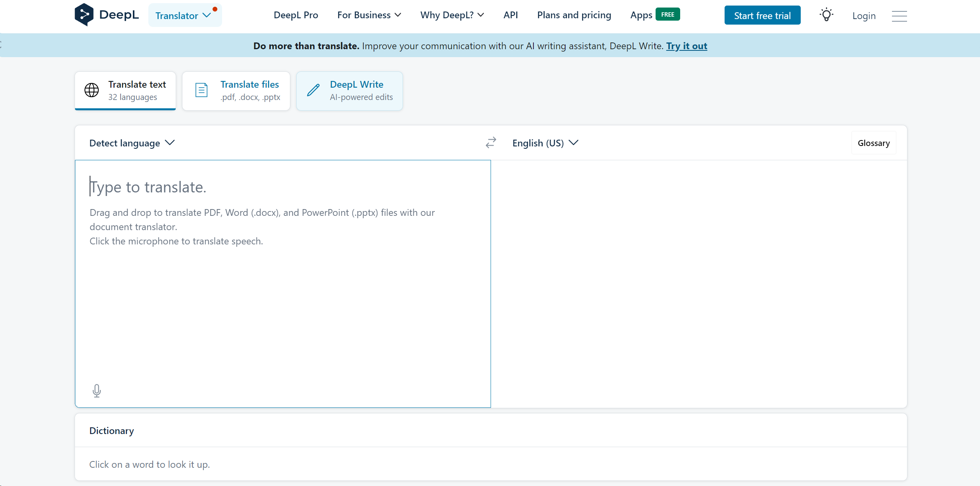Open the Try it out link
980x486 pixels.
coord(687,46)
